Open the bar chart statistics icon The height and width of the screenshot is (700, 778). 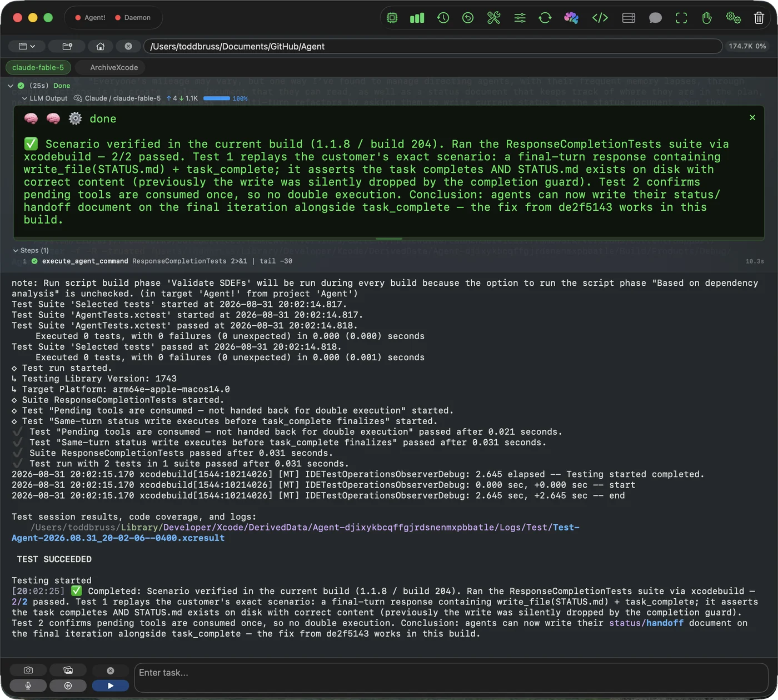click(x=417, y=18)
